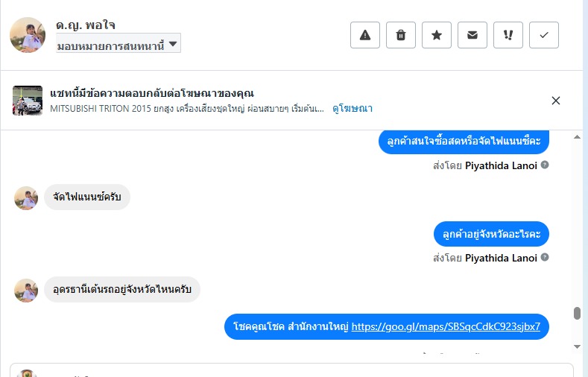Delete conversation with trash icon
Screen dimensions: 588x377
point(401,35)
